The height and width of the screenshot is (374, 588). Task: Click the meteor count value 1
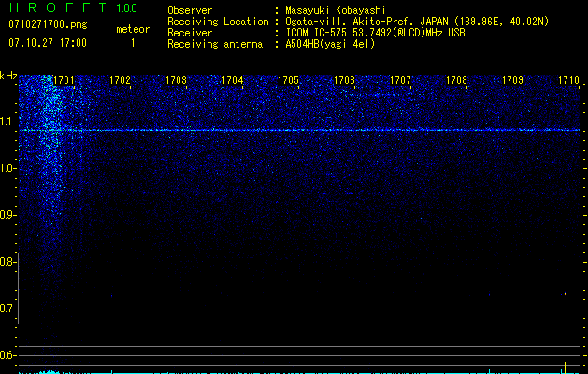[133, 43]
